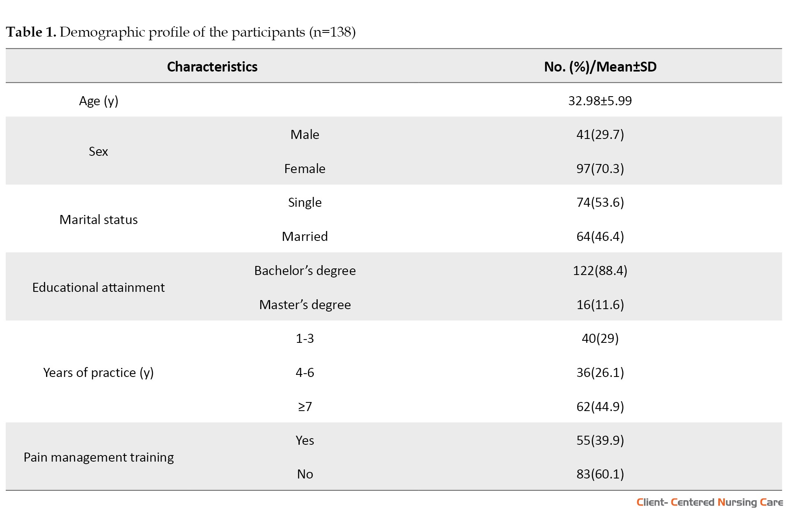Select the Married subcategory cell
The image size is (812, 513).
click(x=305, y=236)
